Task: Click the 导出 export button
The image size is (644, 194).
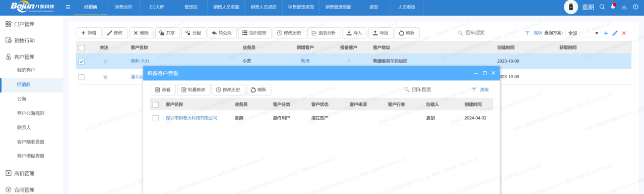Action: point(381,33)
